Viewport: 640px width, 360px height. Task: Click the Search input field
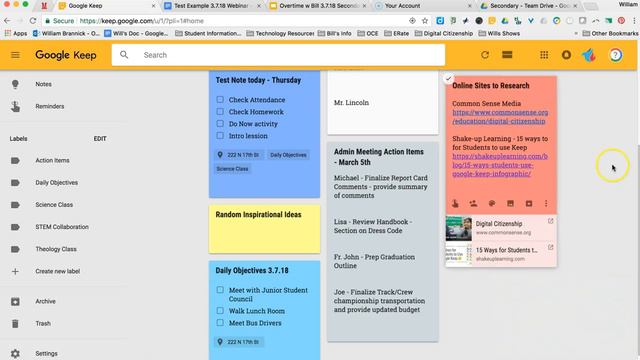click(x=278, y=55)
